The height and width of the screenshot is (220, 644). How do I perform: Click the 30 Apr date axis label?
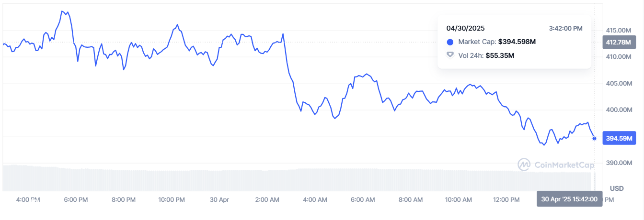tap(219, 199)
